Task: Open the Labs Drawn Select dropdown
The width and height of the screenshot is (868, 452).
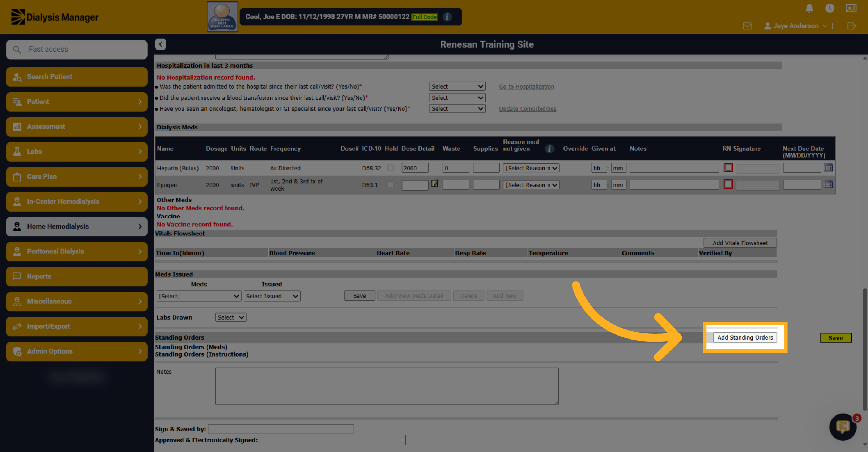Action: click(231, 317)
